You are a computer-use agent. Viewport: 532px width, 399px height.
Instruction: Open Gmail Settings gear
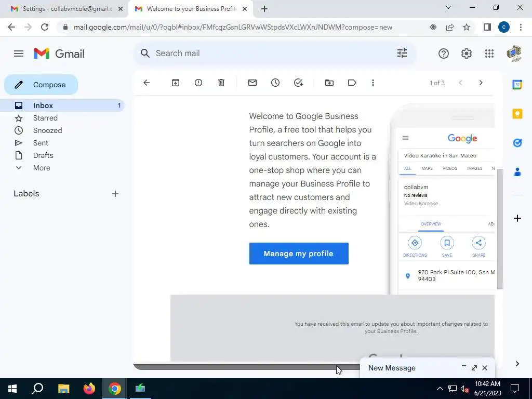coord(467,54)
